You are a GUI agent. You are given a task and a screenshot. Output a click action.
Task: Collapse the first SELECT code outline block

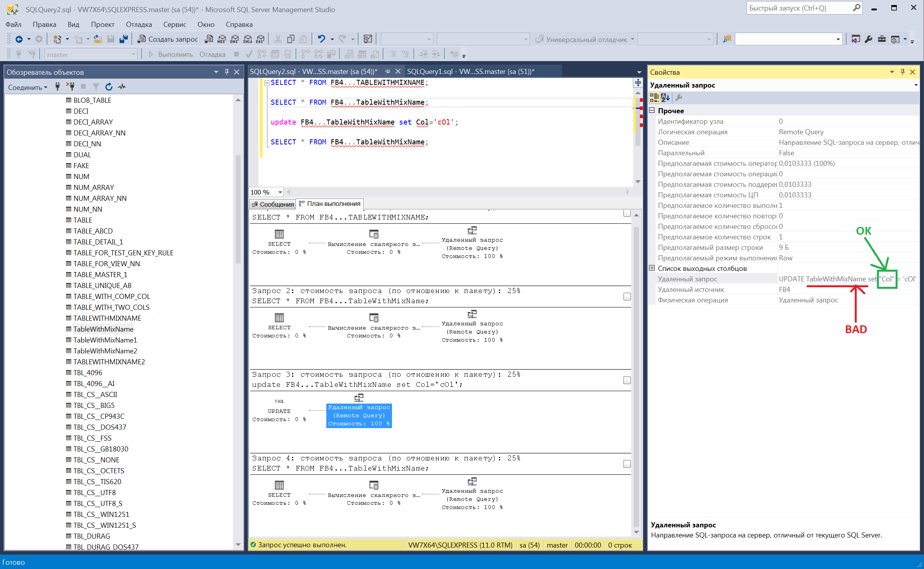click(267, 83)
